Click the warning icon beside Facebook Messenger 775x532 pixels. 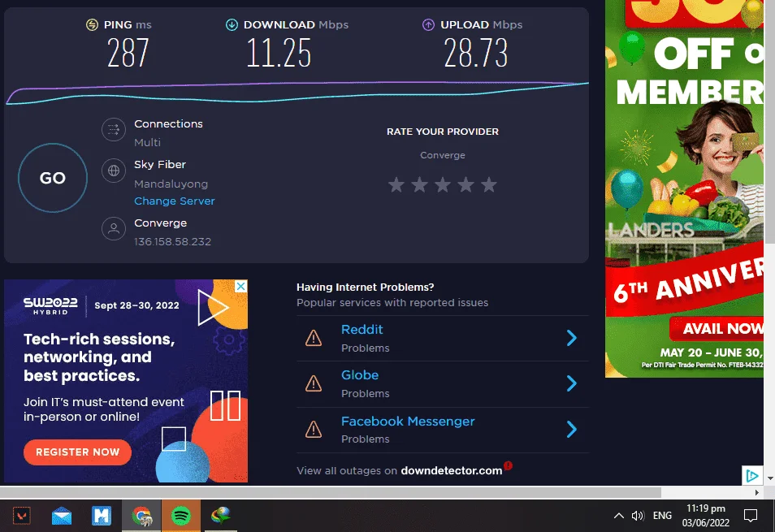[314, 430]
